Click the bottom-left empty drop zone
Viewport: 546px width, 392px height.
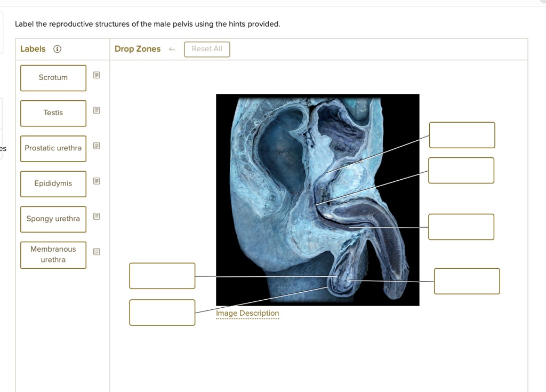(x=162, y=313)
